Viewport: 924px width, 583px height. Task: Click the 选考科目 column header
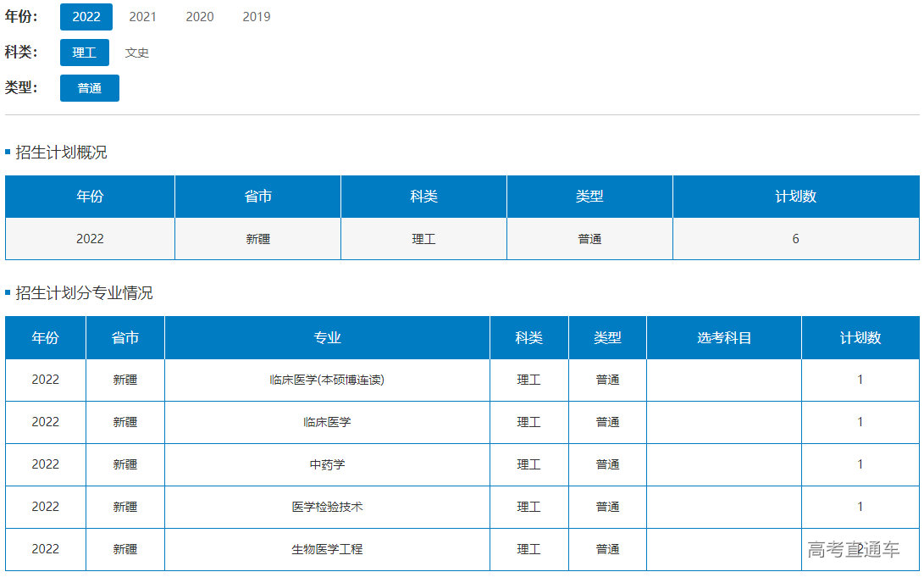[x=723, y=337]
